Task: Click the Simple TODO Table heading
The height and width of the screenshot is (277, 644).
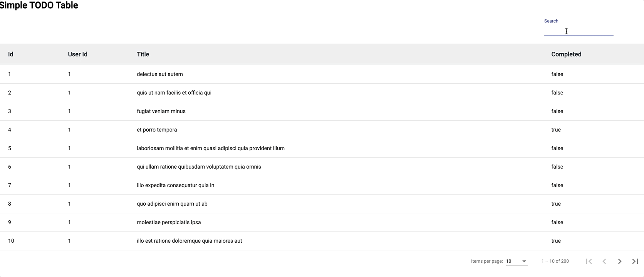Action: click(39, 5)
